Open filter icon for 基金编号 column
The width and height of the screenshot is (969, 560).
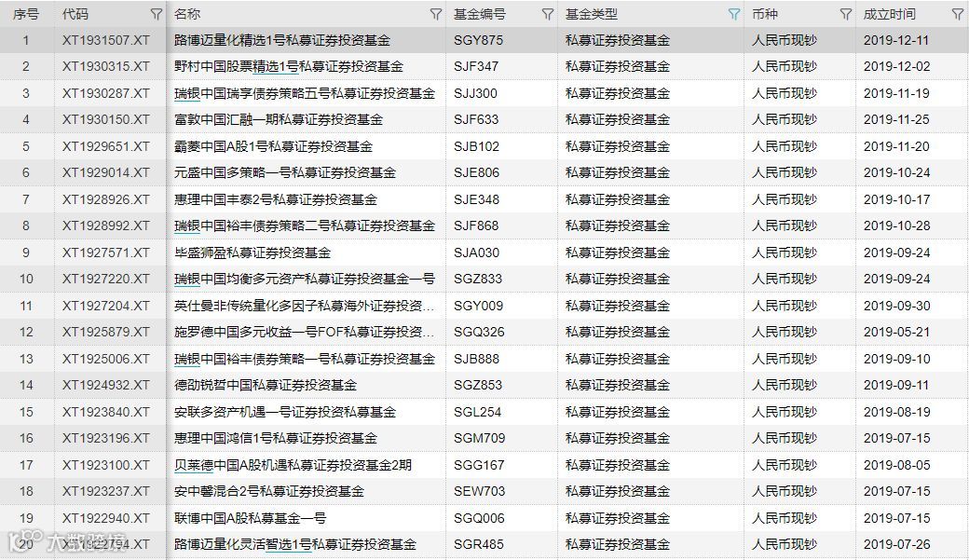point(548,14)
